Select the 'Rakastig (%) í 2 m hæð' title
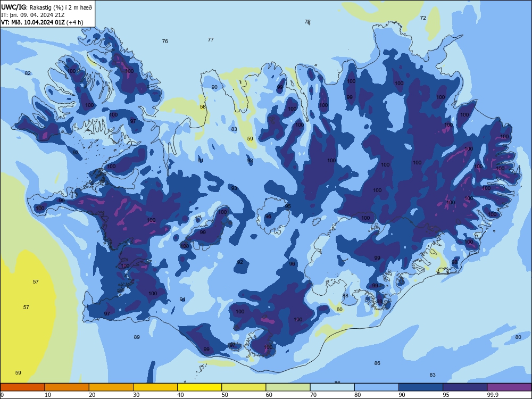This screenshot has width=532, height=399. [61, 7]
